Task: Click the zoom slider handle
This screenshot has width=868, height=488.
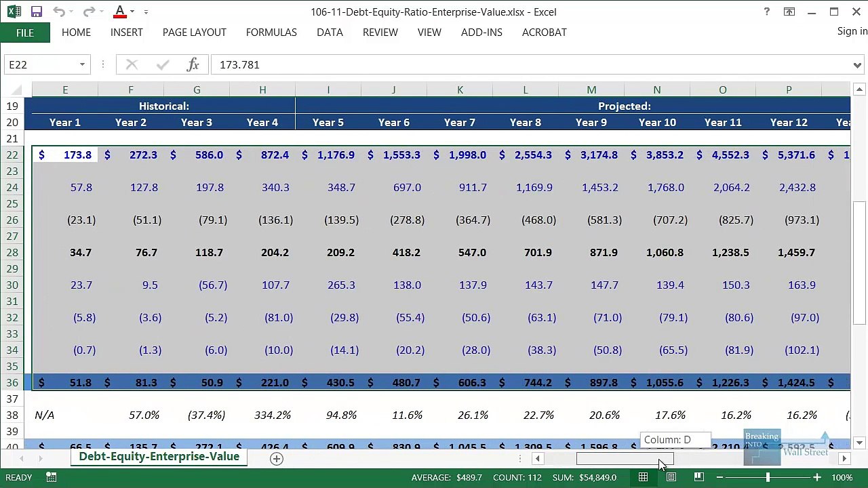Action: [x=768, y=478]
